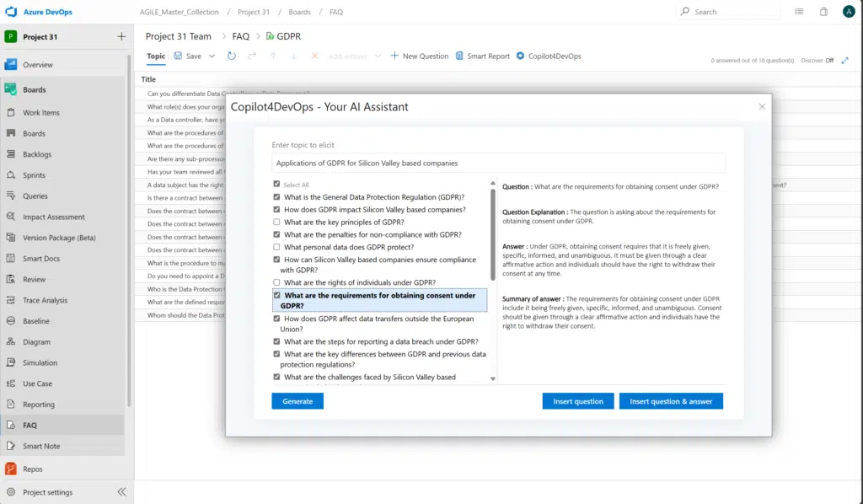Click the Insert question & answer button
The width and height of the screenshot is (863, 504).
pos(671,401)
